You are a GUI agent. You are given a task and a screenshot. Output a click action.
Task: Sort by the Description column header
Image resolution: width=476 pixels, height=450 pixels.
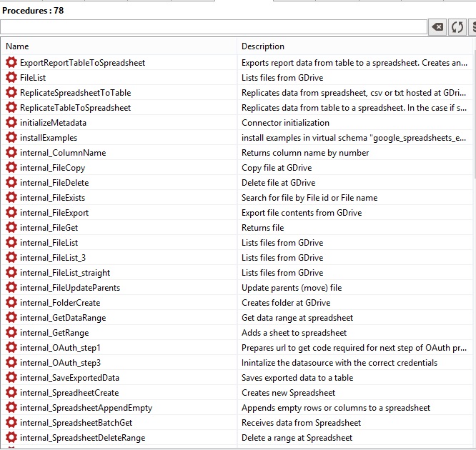[354, 46]
